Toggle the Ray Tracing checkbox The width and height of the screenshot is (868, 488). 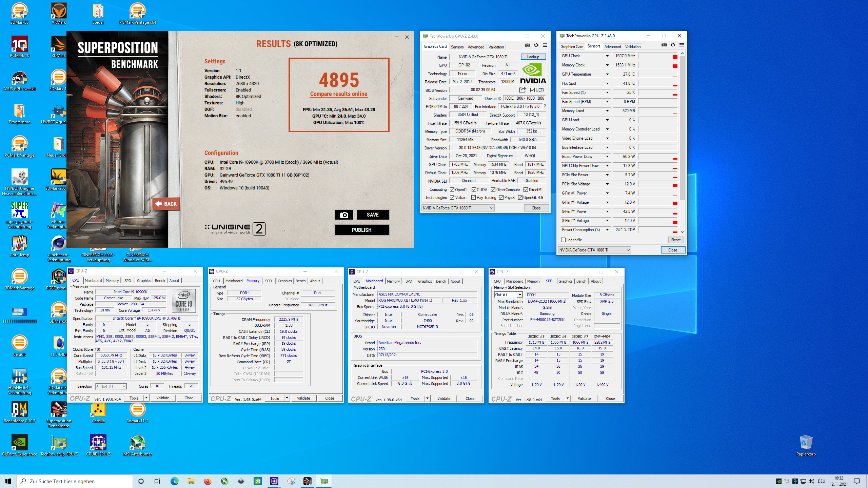pyautogui.click(x=473, y=198)
